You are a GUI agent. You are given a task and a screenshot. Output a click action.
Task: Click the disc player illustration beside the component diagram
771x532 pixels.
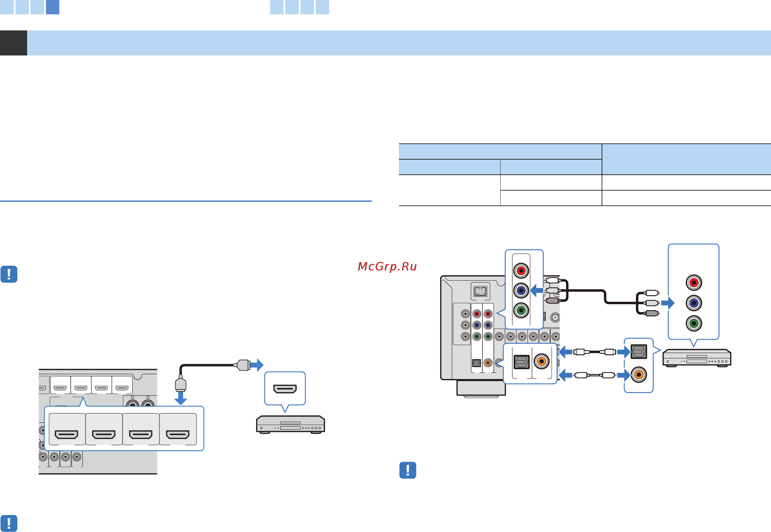pos(697,358)
